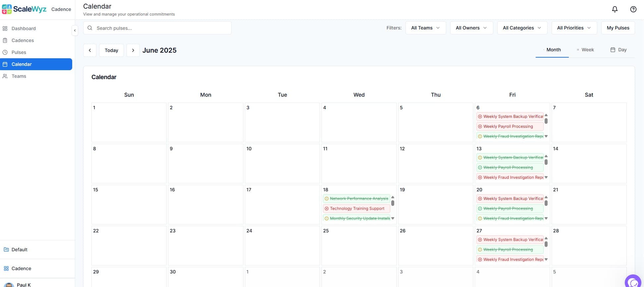Viewport: 644px width, 287px height.
Task: Open the All Priorities dropdown
Action: (574, 28)
